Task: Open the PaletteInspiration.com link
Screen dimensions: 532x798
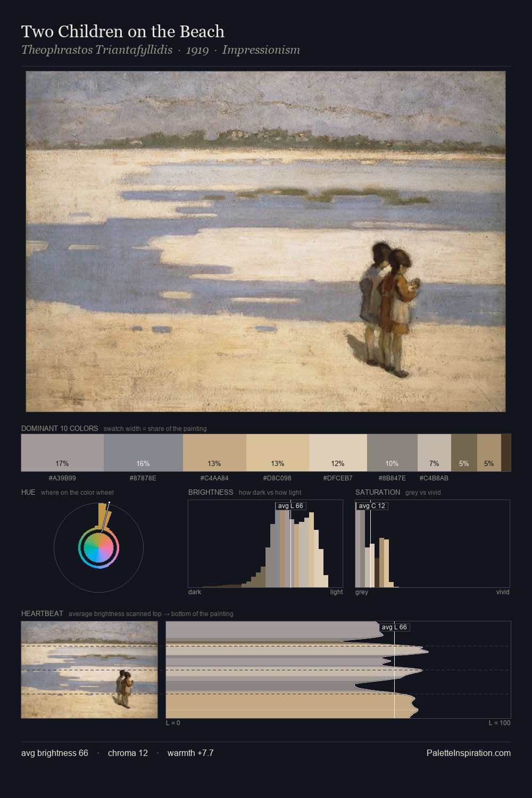Action: click(x=469, y=753)
